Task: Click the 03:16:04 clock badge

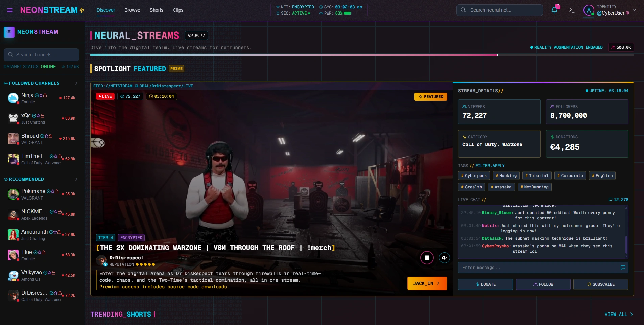Action: (x=162, y=96)
